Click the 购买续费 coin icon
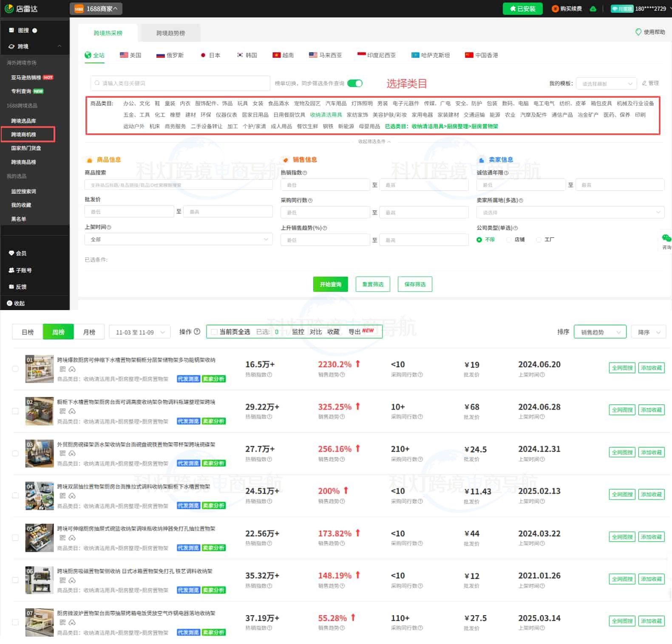 pos(555,9)
